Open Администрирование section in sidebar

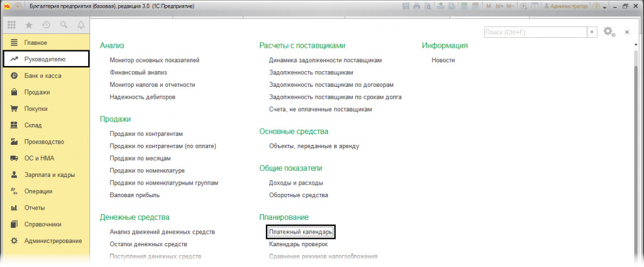[x=53, y=241]
